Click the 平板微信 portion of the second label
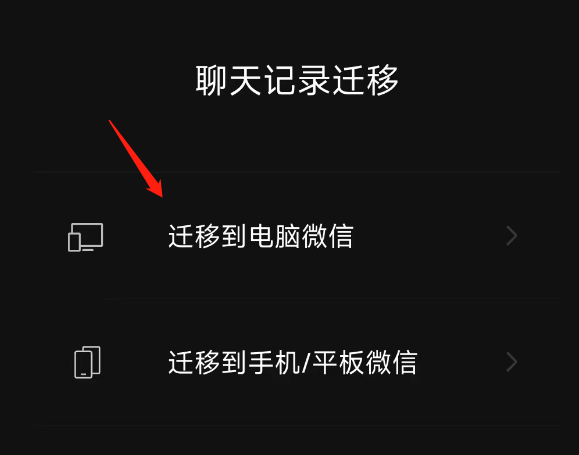 [365, 362]
